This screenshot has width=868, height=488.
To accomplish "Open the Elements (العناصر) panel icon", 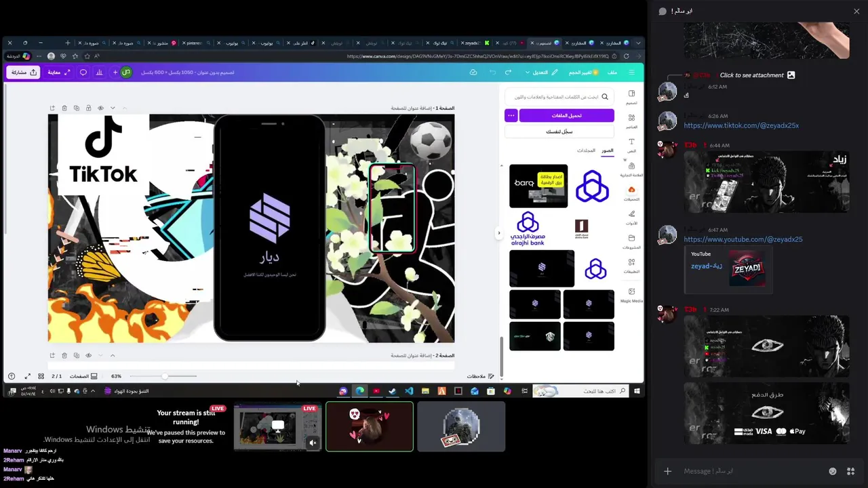I will tap(631, 118).
